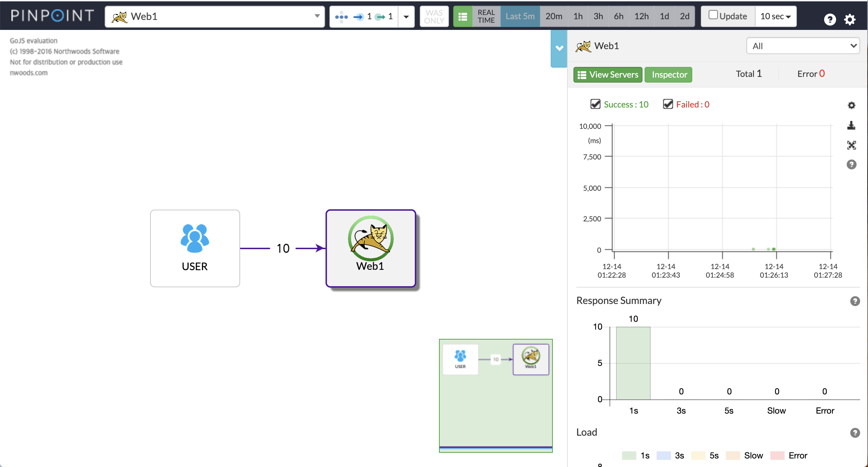The image size is (868, 467).
Task: Uncheck the Failed checkbox
Action: point(668,104)
